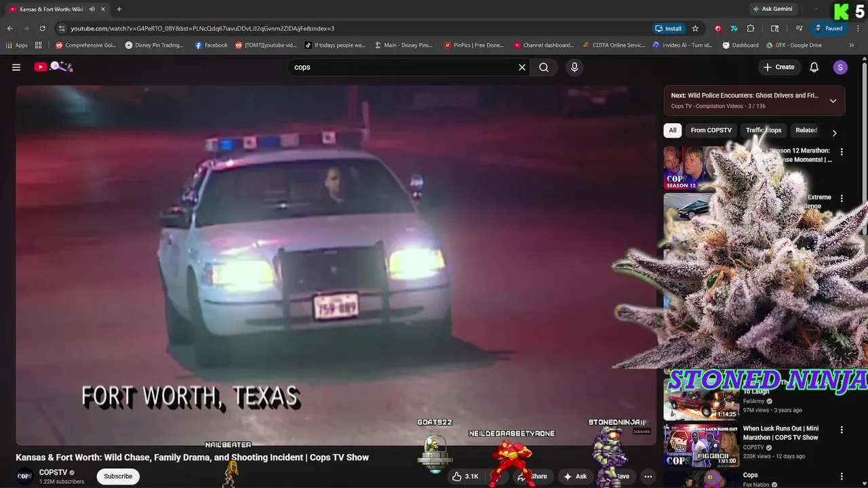Viewport: 868px width, 488px height.
Task: Open options for Season 12 Marathon video
Action: (842, 152)
